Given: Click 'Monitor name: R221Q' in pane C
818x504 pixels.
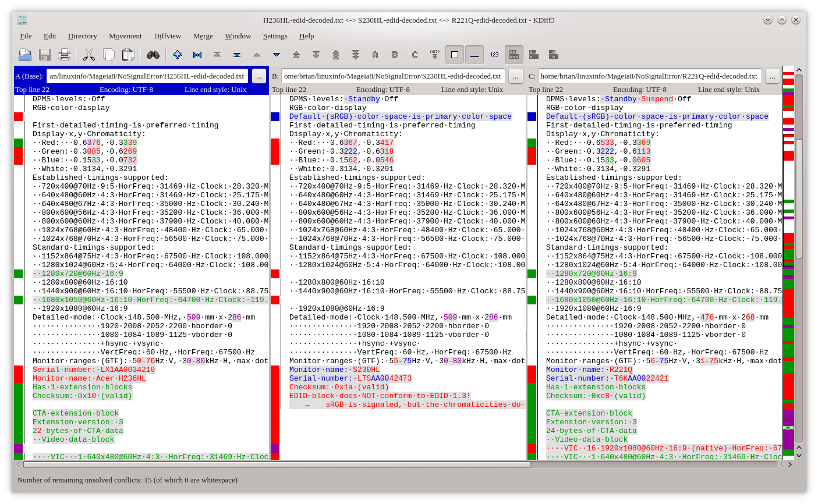Looking at the screenshot, I should [589, 370].
